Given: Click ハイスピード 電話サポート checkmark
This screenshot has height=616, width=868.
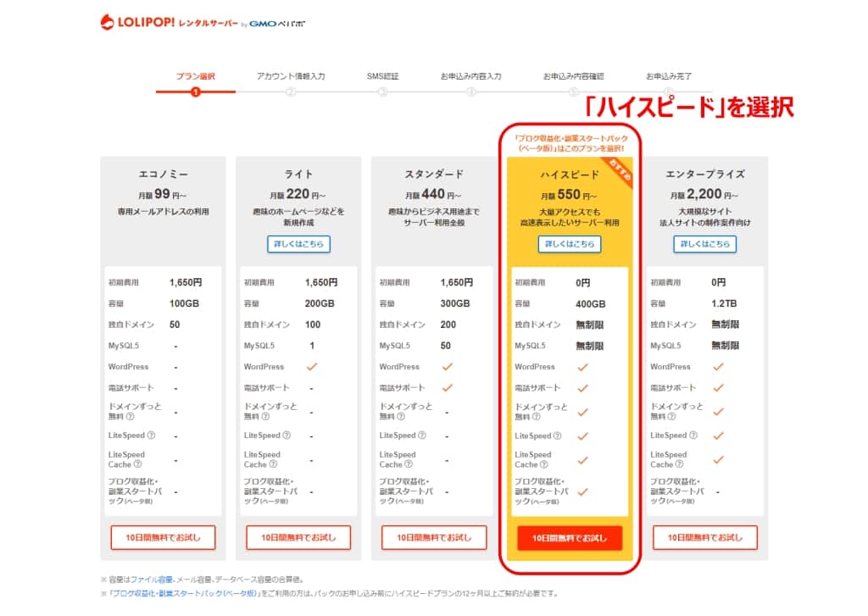Looking at the screenshot, I should pos(583,388).
